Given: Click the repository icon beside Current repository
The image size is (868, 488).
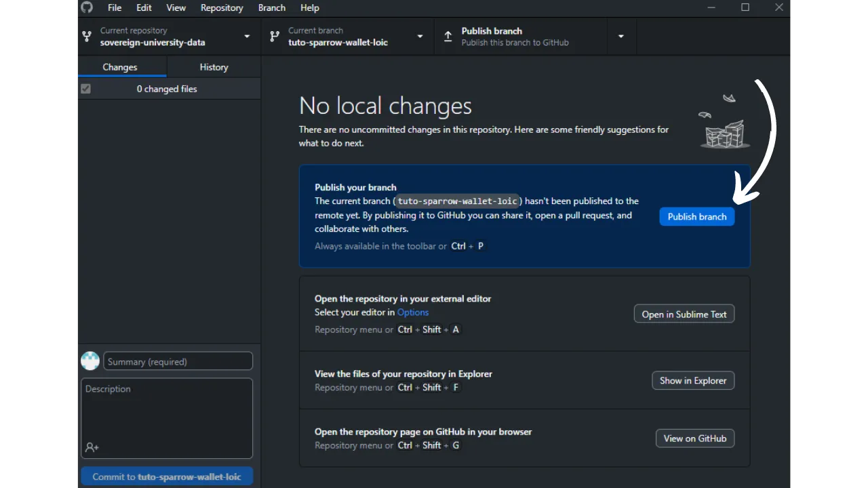Looking at the screenshot, I should coord(87,37).
